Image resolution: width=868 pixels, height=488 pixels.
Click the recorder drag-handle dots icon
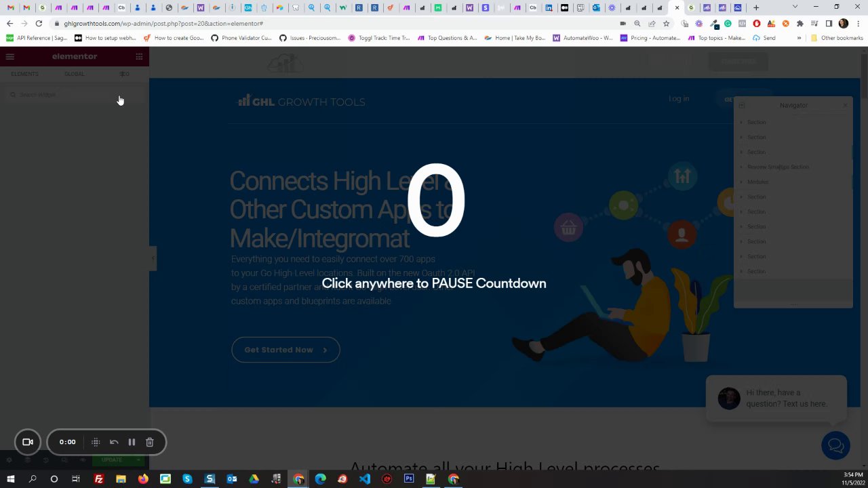(x=96, y=442)
